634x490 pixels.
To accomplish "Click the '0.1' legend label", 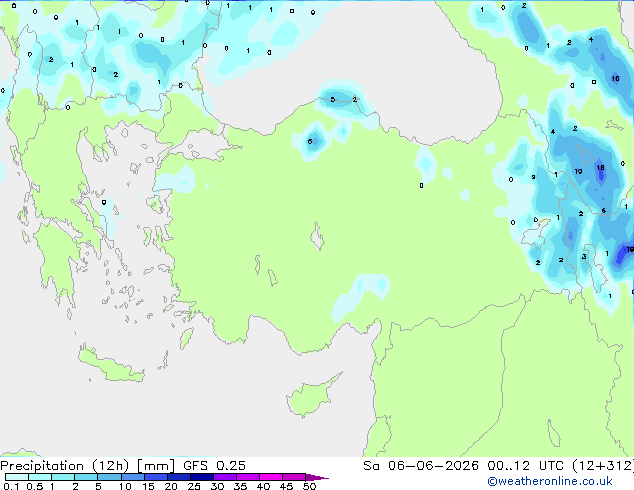I will [x=11, y=486].
